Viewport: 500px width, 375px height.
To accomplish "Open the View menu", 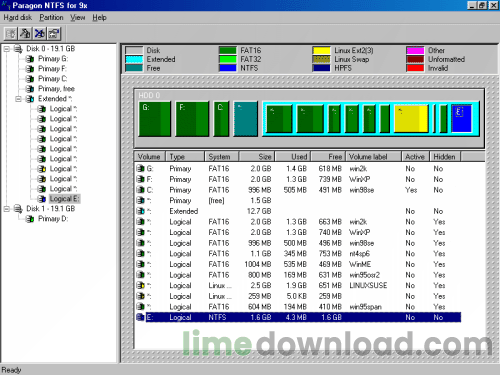I will point(77,18).
